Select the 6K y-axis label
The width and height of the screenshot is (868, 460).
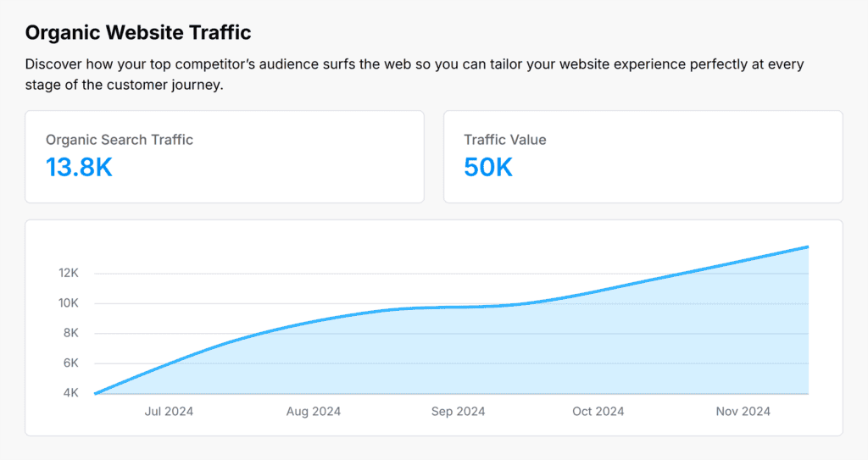(x=70, y=363)
